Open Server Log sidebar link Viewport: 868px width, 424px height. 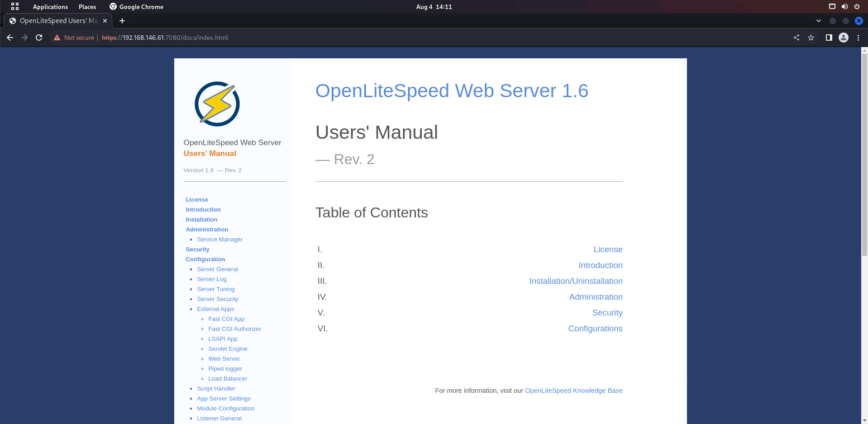[211, 279]
